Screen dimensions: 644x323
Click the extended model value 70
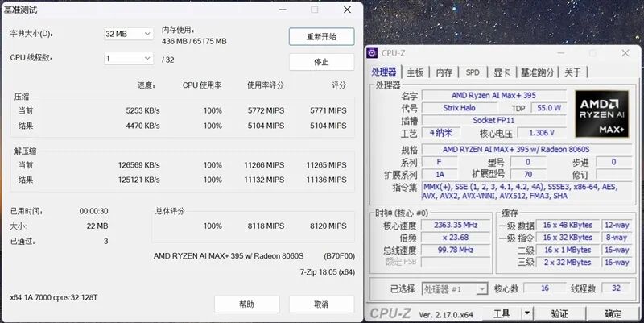pos(528,174)
